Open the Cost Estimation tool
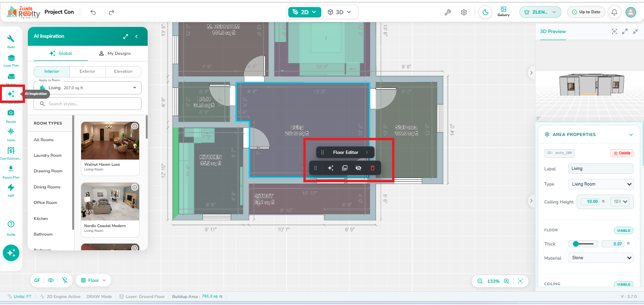The image size is (644, 305). [x=11, y=153]
